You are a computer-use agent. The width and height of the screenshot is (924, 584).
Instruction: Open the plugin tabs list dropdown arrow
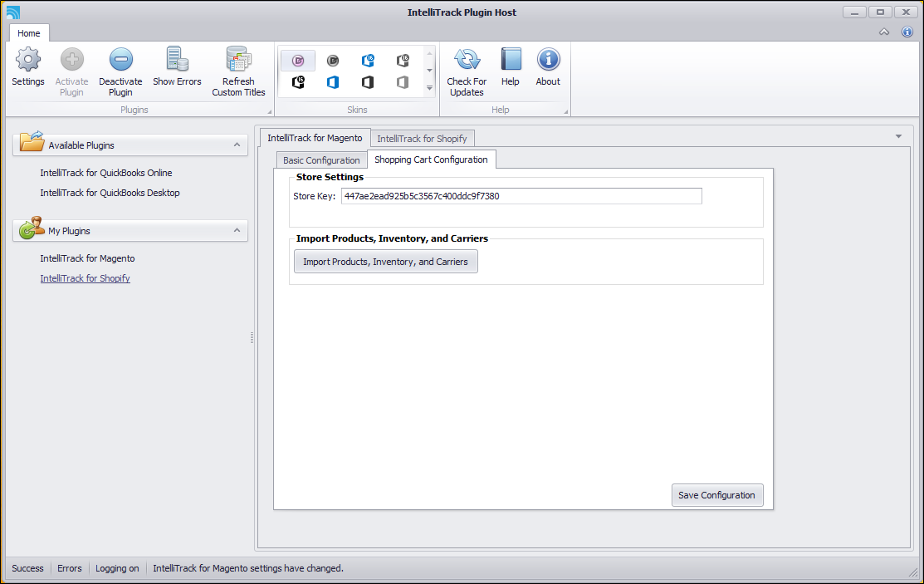(898, 136)
